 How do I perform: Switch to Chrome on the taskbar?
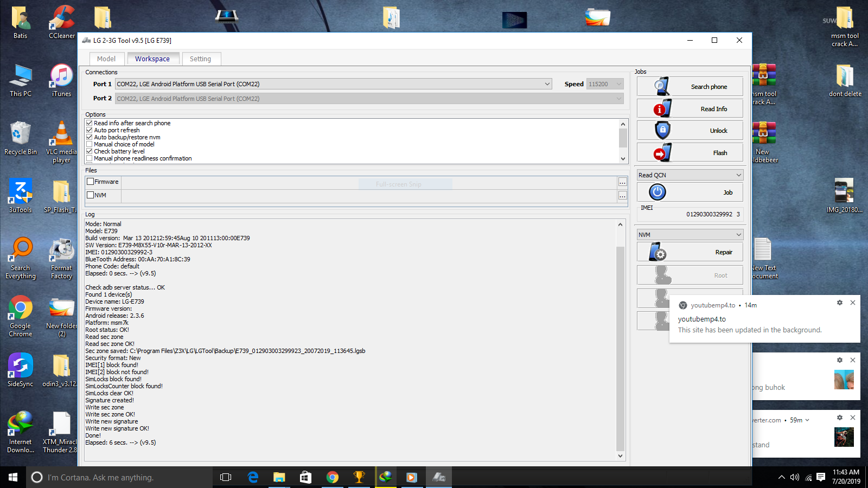(333, 477)
